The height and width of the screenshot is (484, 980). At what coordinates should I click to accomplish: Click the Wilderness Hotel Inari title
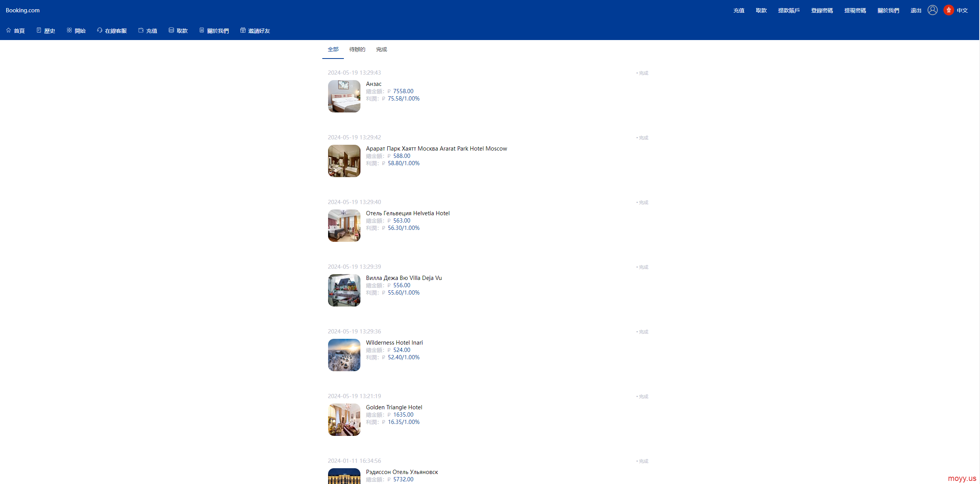pyautogui.click(x=394, y=343)
